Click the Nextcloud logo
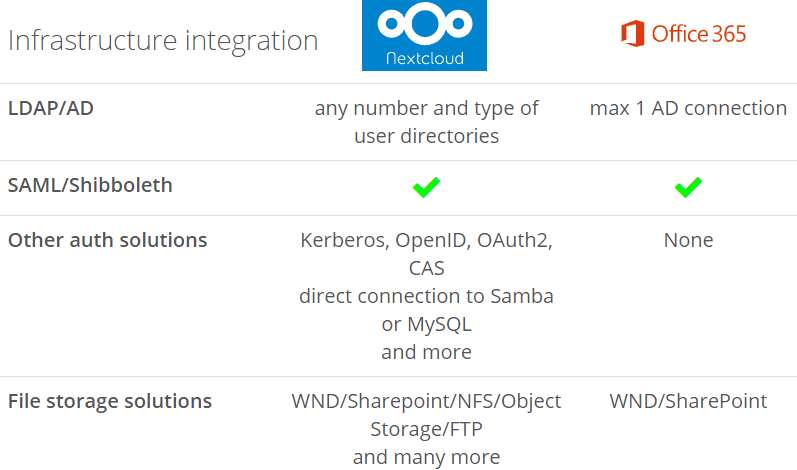This screenshot has height=470, width=797. (424, 35)
